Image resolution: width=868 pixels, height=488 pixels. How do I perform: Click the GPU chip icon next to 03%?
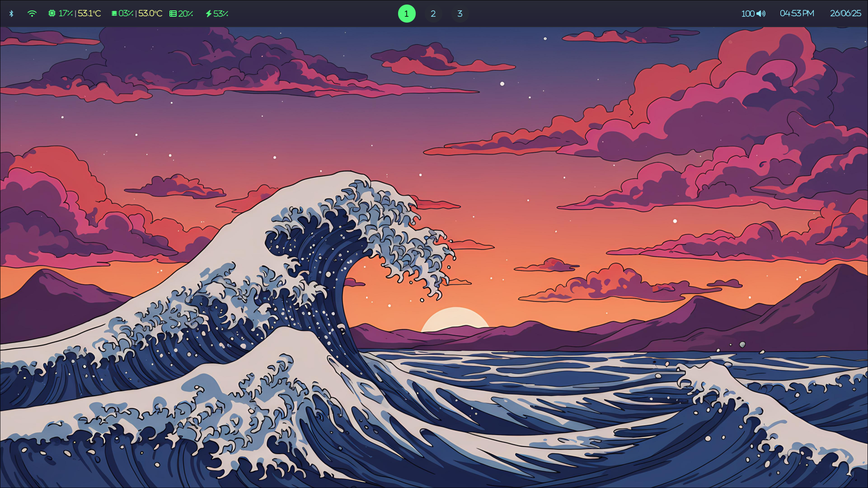(113, 13)
